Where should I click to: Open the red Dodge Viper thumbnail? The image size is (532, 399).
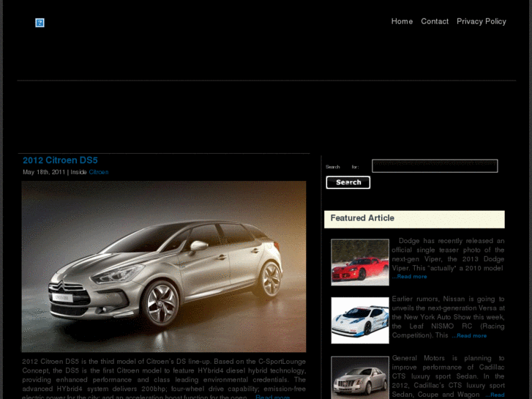pos(360,262)
